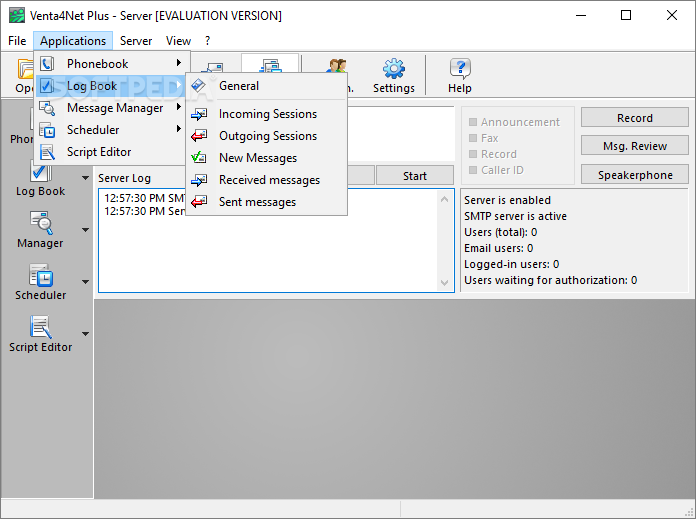Viewport: 696px width, 519px height.
Task: Choose Received messages
Action: (266, 180)
